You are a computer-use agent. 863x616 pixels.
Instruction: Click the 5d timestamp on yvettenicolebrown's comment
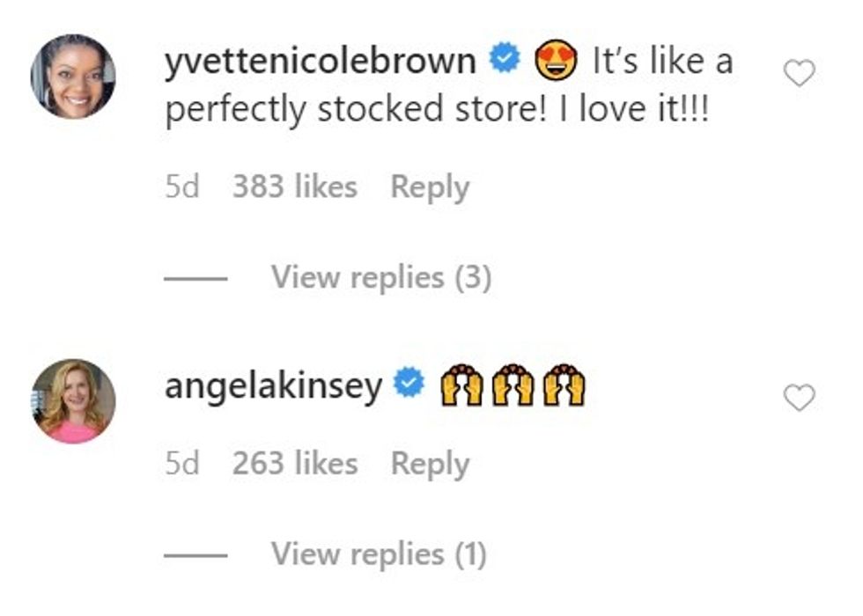click(182, 187)
